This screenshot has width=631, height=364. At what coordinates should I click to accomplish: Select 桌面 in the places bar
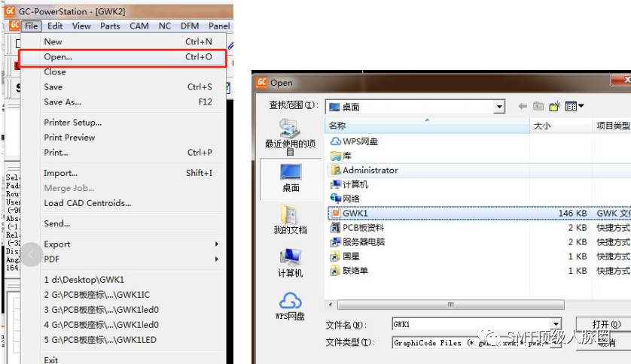pyautogui.click(x=291, y=178)
